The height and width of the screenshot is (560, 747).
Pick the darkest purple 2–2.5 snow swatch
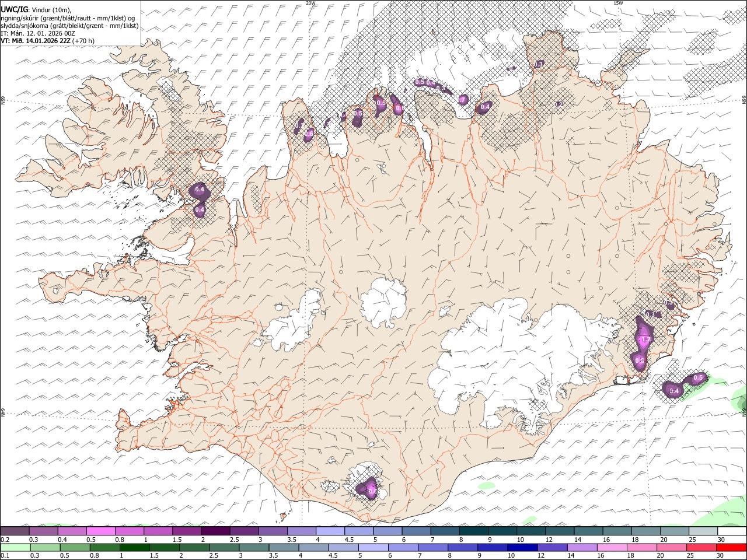[x=215, y=531]
